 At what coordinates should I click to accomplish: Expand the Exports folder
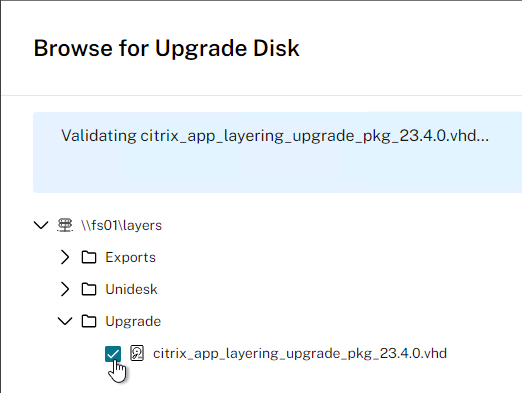[65, 257]
